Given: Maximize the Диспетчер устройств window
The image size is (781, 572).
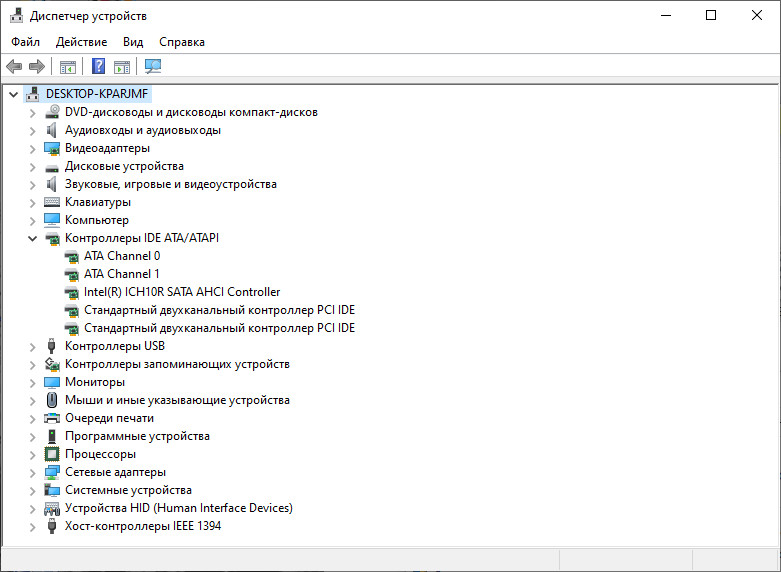Looking at the screenshot, I should 711,15.
